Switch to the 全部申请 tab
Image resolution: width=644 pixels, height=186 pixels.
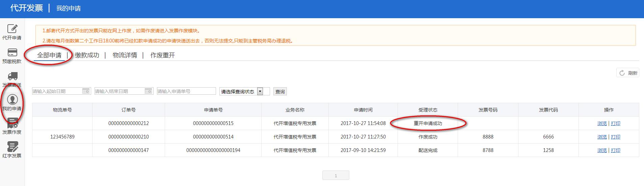coord(49,55)
